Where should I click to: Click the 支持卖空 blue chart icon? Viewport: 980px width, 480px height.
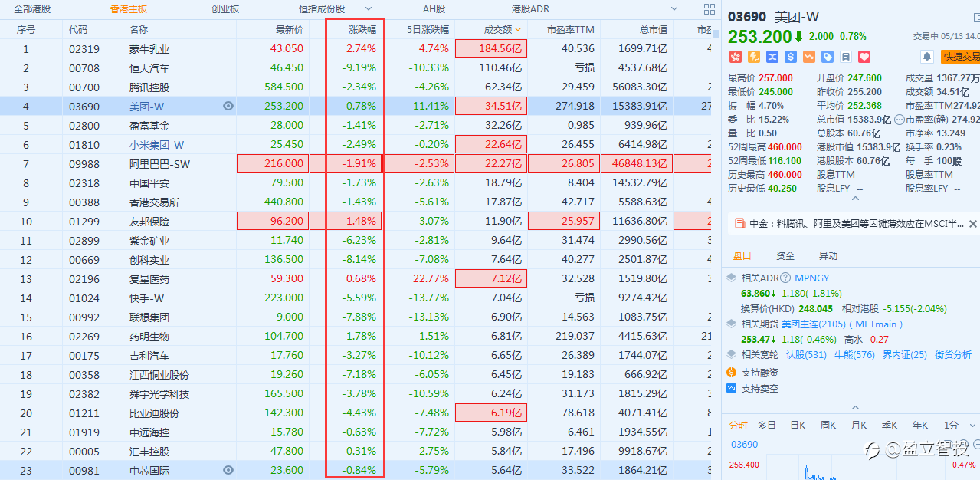[732, 388]
